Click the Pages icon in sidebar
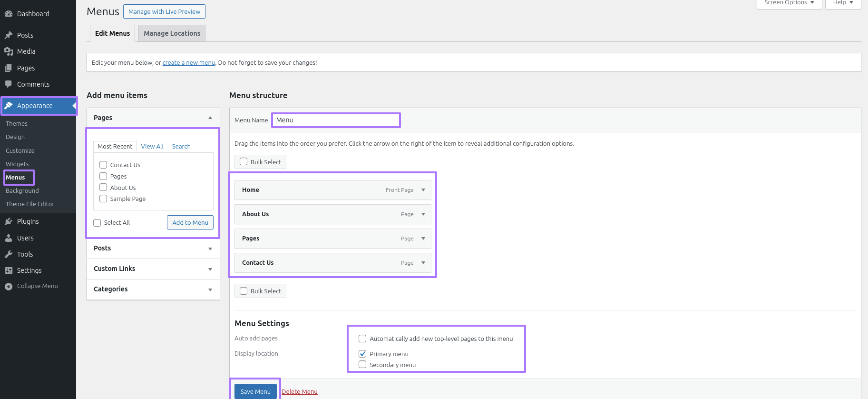The height and width of the screenshot is (399, 868). 9,68
